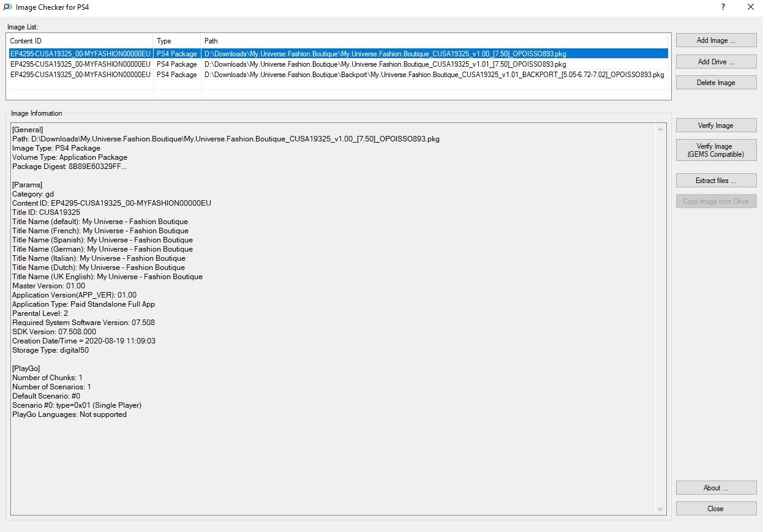Click the Verify Image button
Viewport: 763px width, 532px height.
click(716, 126)
